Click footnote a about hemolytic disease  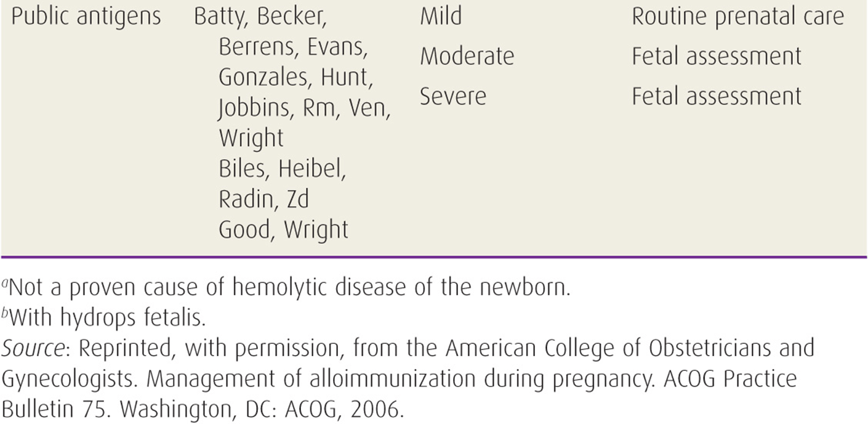coord(286,288)
